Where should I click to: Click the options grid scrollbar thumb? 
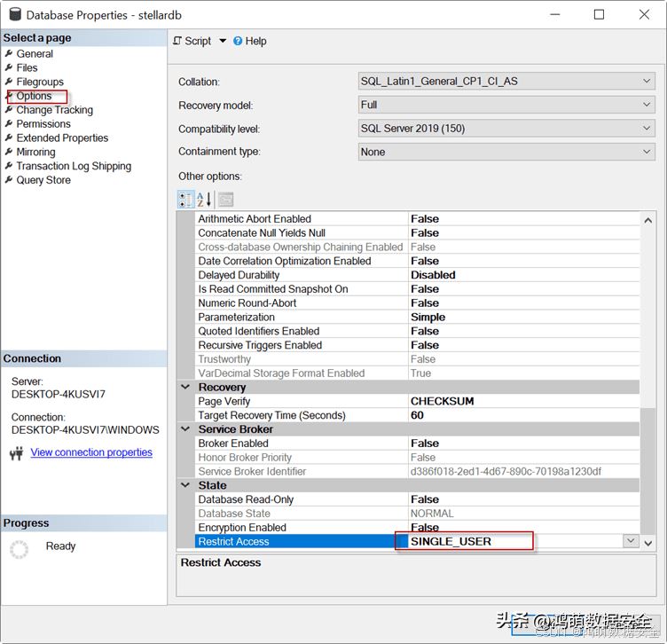(x=647, y=470)
